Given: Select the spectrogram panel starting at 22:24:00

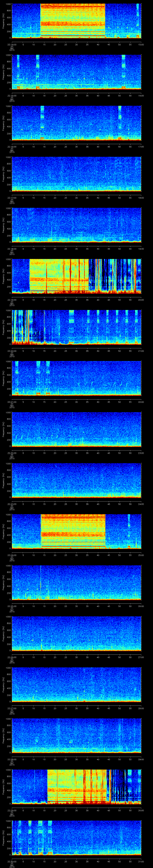Looking at the screenshot, I should click(x=77, y=531).
